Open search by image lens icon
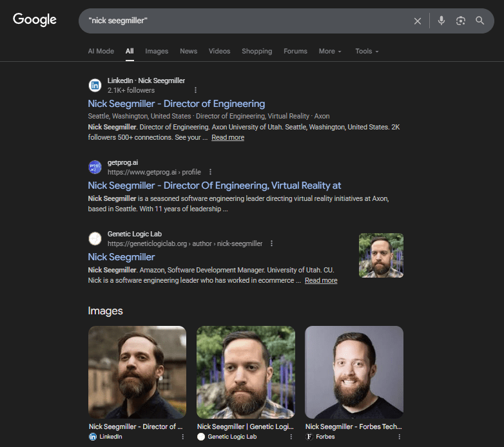Viewport: 504px width, 447px height. point(461,21)
